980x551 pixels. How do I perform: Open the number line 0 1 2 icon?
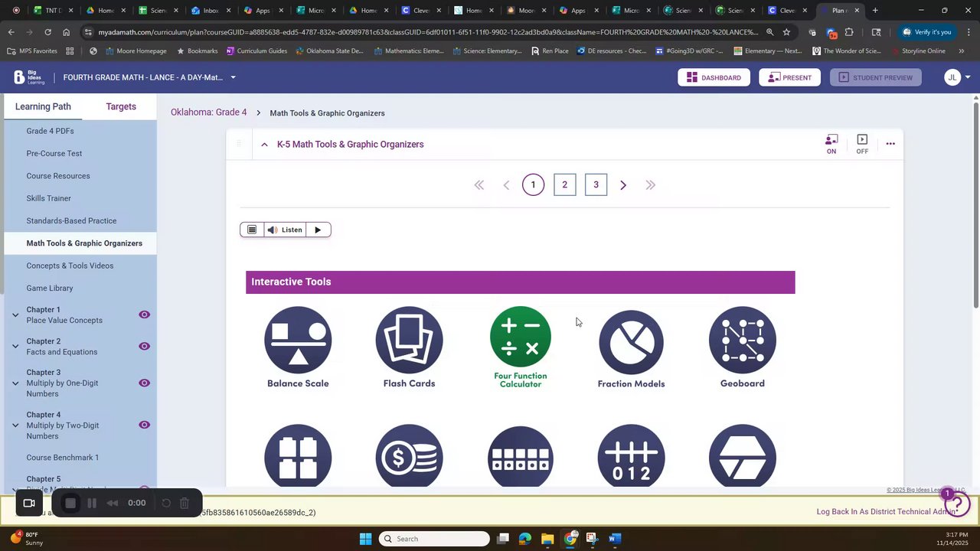(631, 456)
